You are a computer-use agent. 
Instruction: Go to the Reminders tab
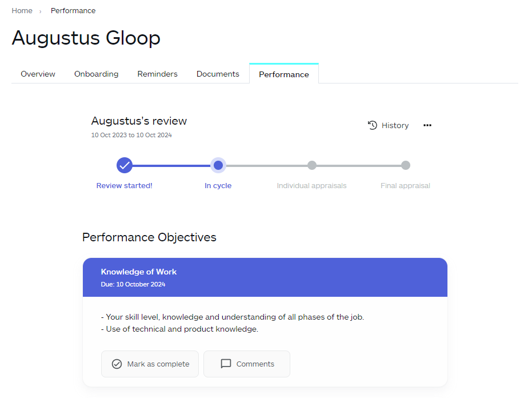(157, 74)
